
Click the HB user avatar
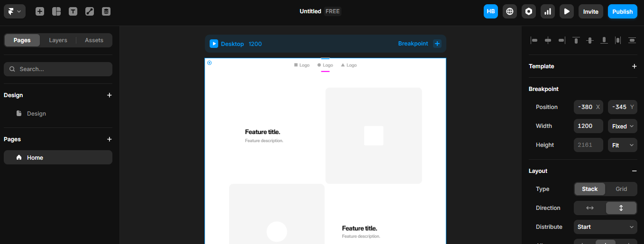click(491, 11)
